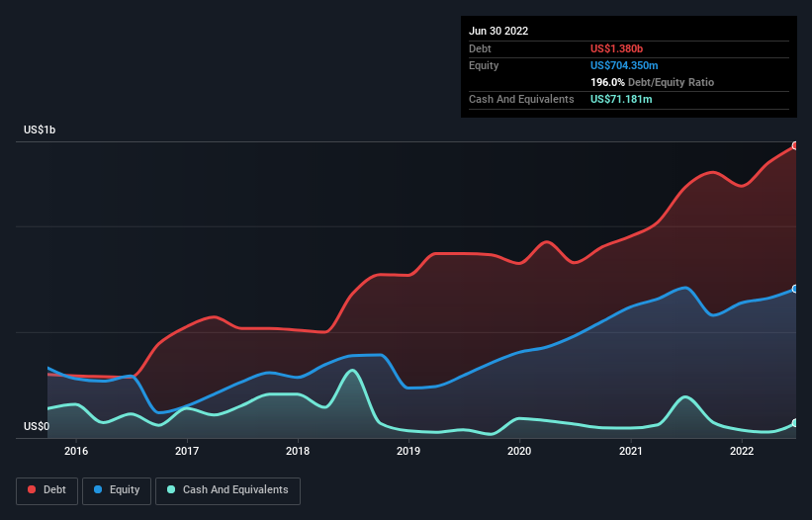Click the US$1.380b debt value

tap(616, 48)
